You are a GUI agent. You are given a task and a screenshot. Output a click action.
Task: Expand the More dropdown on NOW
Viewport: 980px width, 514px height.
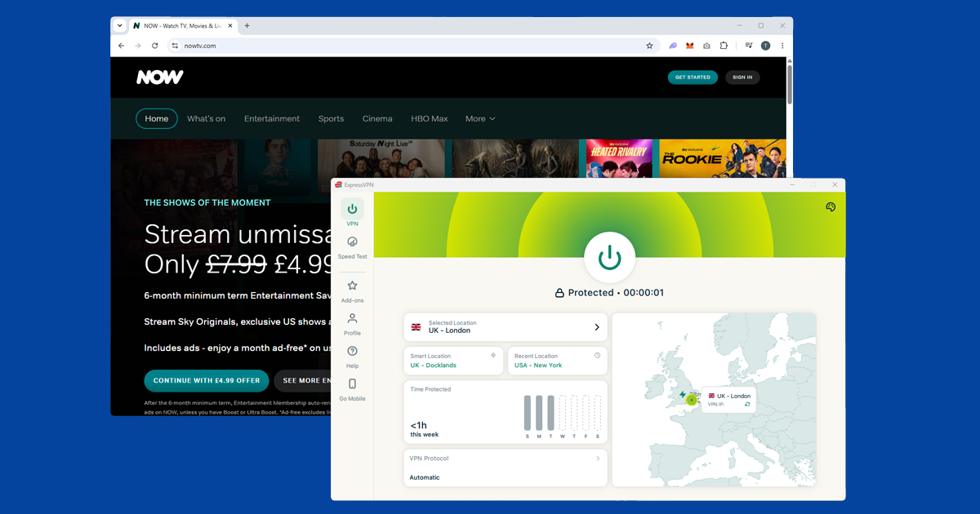tap(480, 118)
